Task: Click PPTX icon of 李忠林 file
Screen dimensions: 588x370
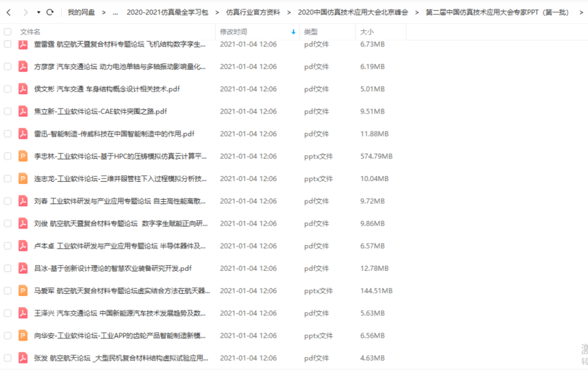Action: [23, 156]
